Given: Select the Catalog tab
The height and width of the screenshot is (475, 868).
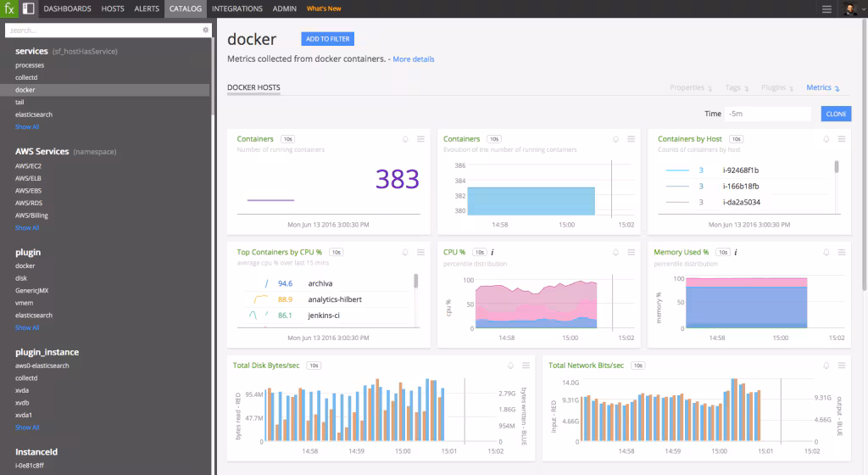Looking at the screenshot, I should pyautogui.click(x=186, y=8).
